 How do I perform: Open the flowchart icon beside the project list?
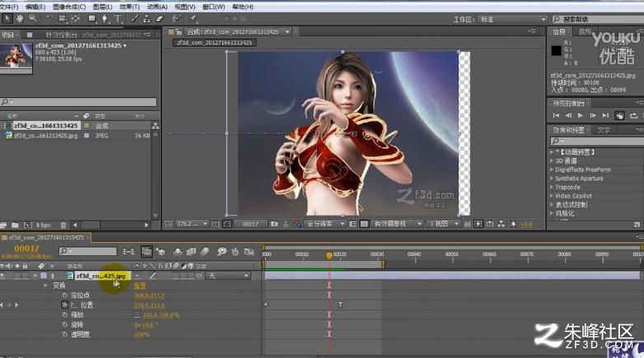click(x=156, y=126)
